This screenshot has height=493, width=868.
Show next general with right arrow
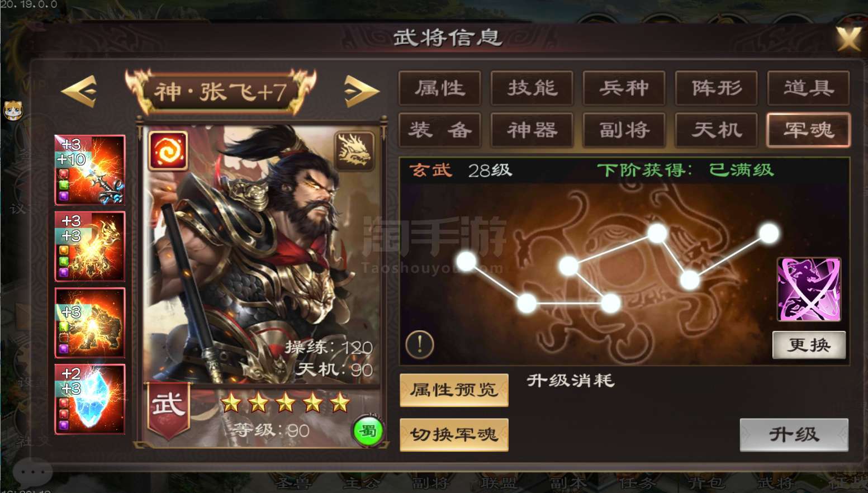(x=362, y=91)
